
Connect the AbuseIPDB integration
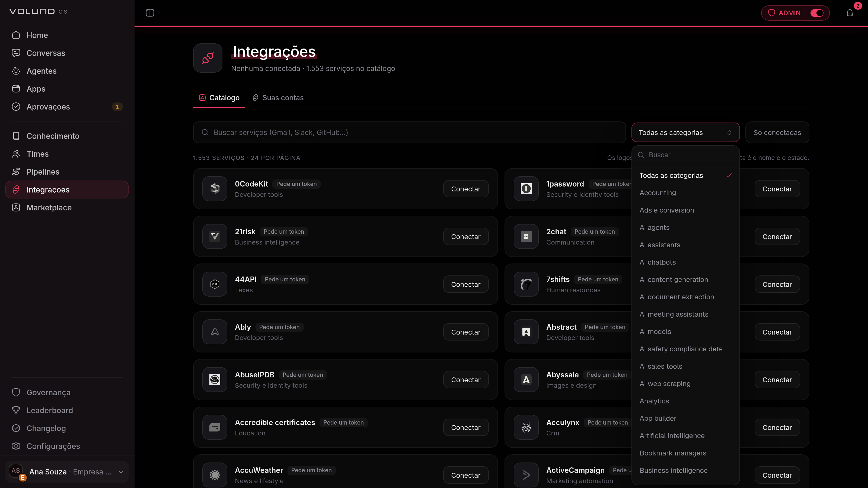tap(466, 380)
